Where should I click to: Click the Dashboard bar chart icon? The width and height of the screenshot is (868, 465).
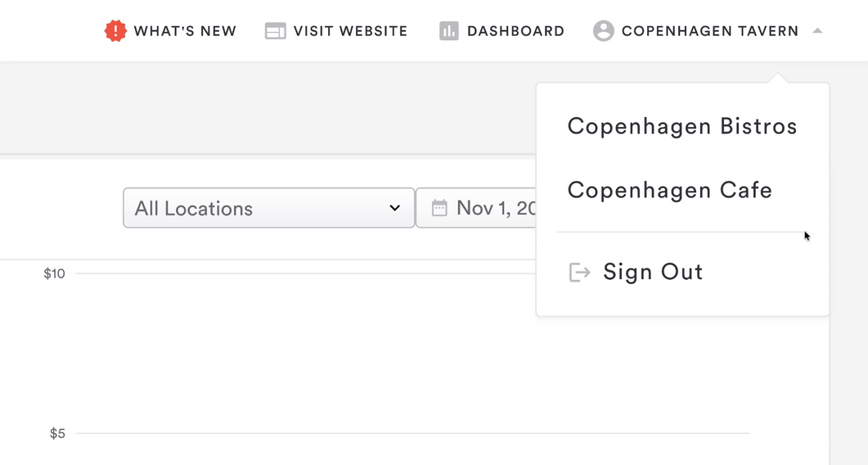[448, 31]
